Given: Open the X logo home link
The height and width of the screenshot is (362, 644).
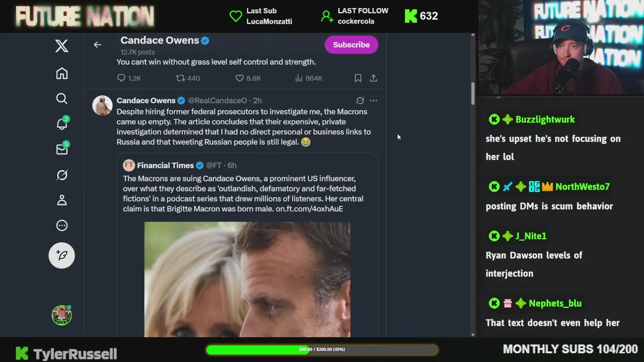Looking at the screenshot, I should tap(62, 46).
